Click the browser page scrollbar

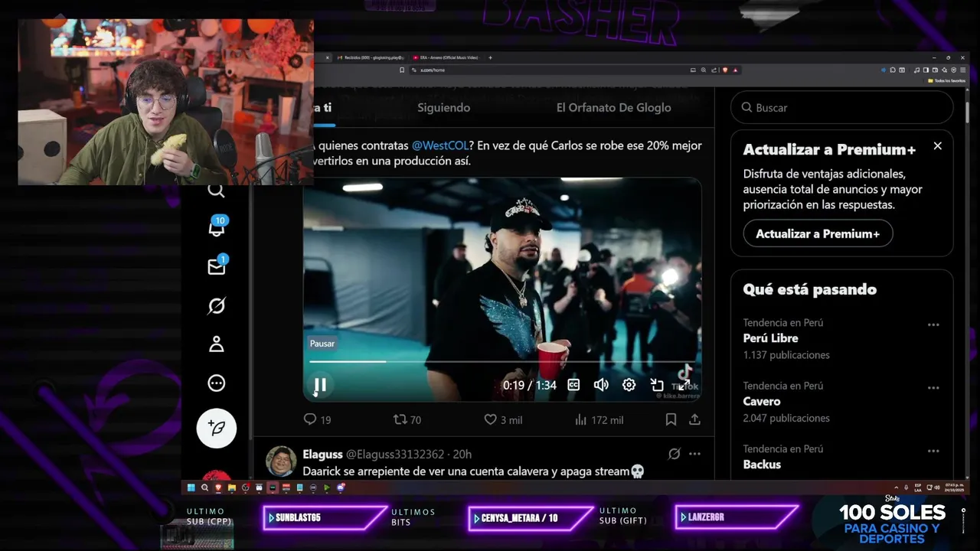[967, 111]
